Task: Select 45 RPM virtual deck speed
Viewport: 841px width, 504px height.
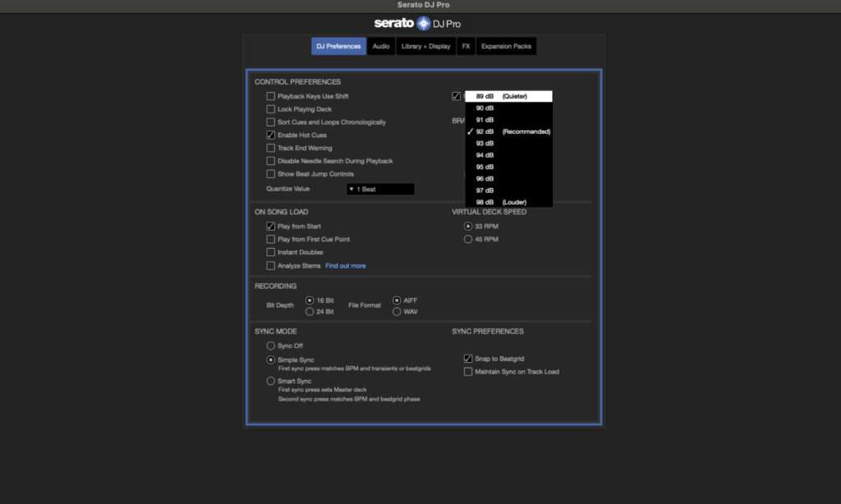Action: coord(466,239)
